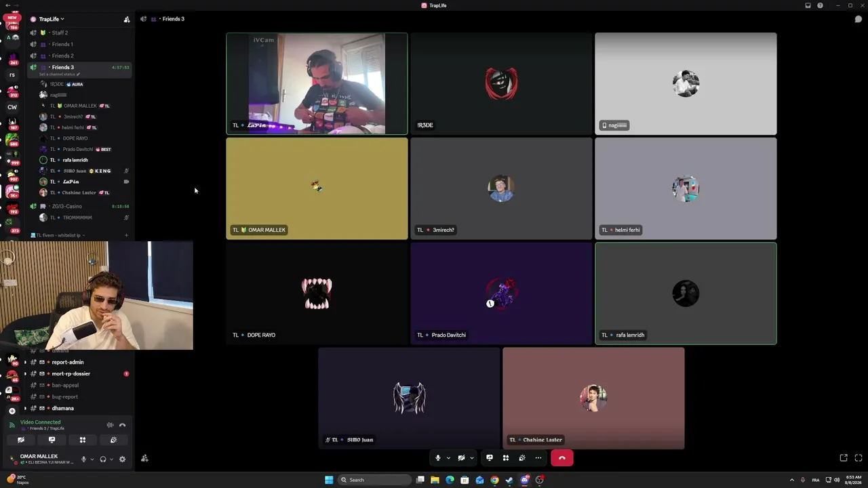Screen dimensions: 868x488
Task: Share your screen from the call bar
Action: (490, 458)
